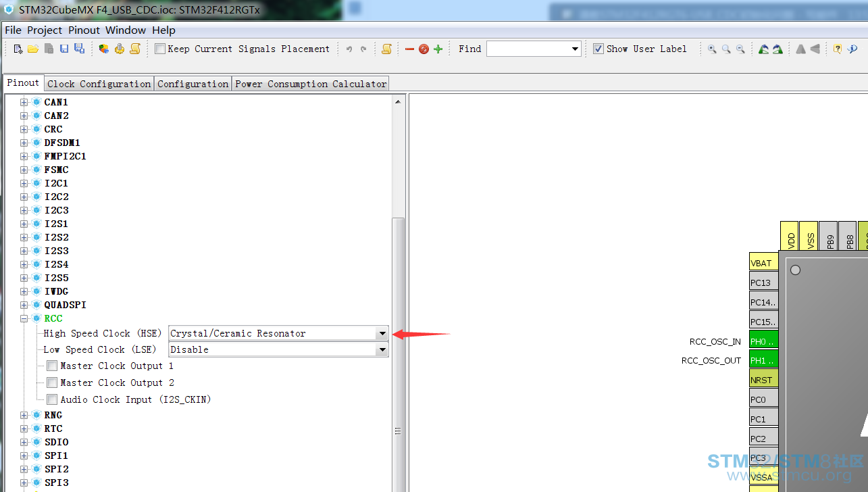Open the Help menu
Viewport: 868px width, 492px height.
[x=163, y=30]
